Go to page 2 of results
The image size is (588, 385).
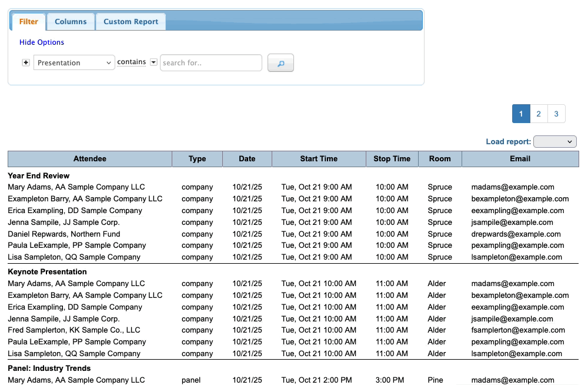539,114
